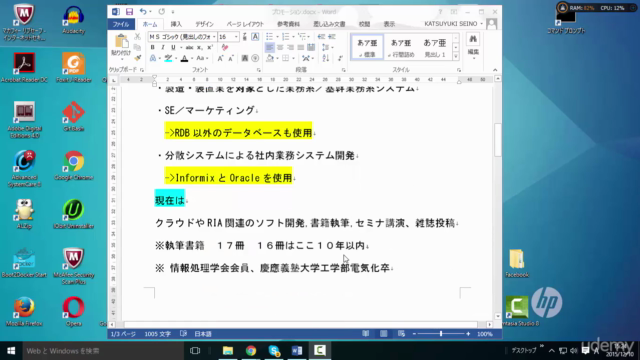
Task: Click the sort icon in the paragraph group
Action: (x=326, y=58)
